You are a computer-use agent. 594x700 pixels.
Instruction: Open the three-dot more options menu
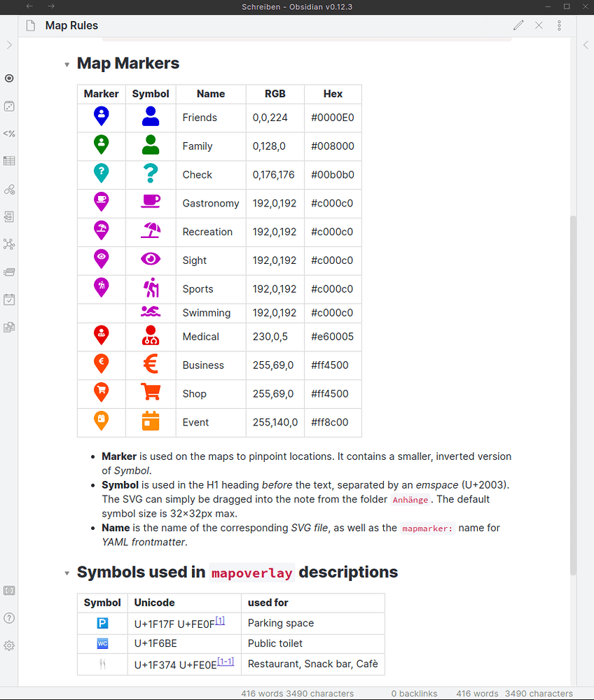(559, 25)
